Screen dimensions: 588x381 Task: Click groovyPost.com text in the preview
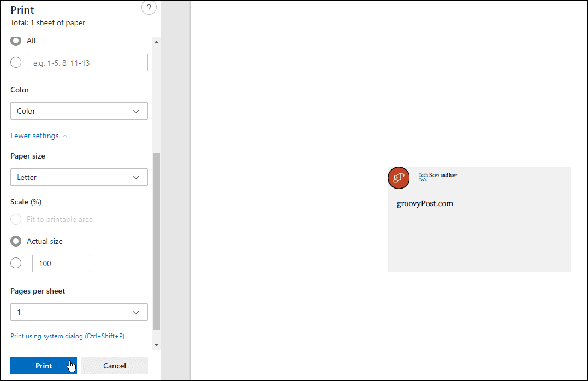425,203
